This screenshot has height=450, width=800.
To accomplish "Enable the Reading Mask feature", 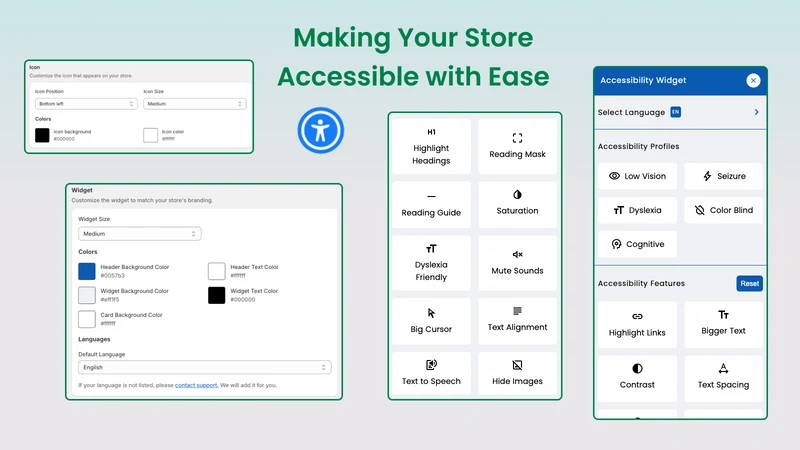I will point(517,146).
